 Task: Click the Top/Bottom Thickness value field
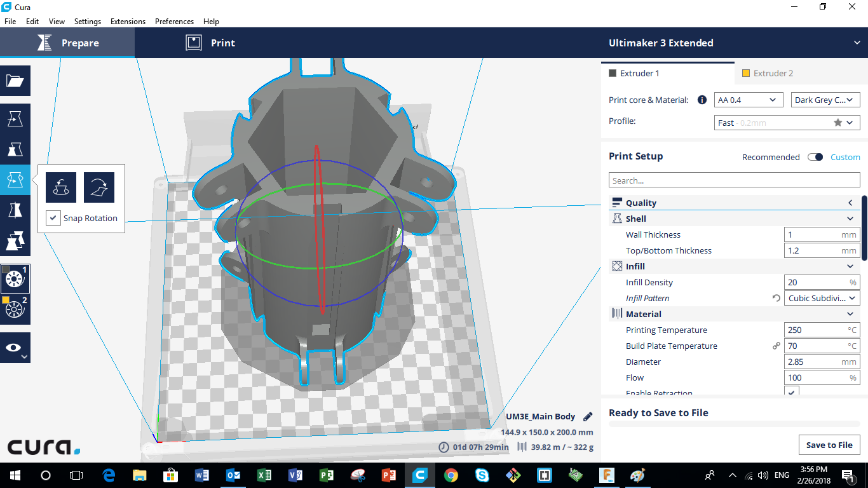click(822, 250)
